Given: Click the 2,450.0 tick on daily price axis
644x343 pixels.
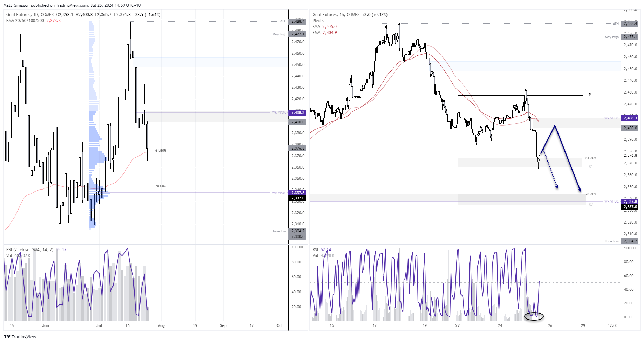Looking at the screenshot, I should [x=298, y=64].
